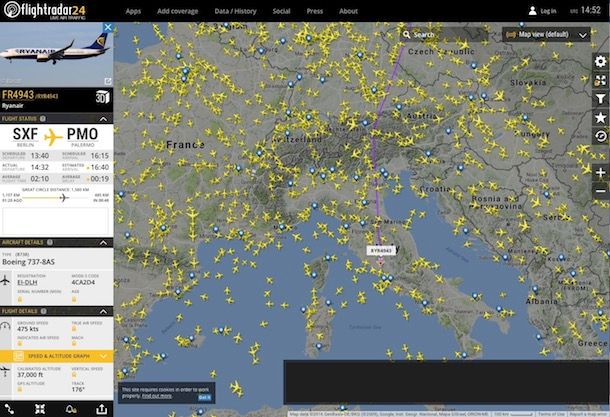
Task: Open the flight filter funnel icon
Action: [600, 99]
